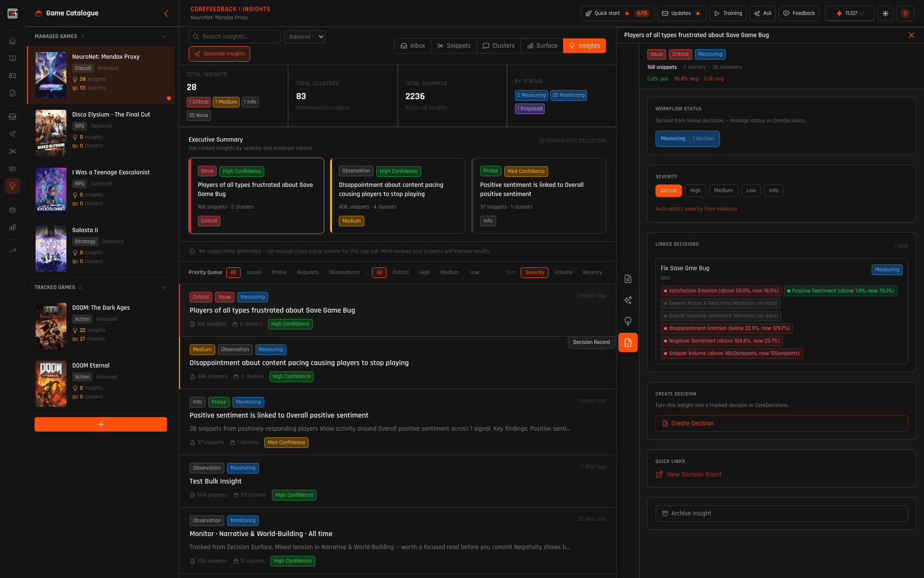The image size is (924, 578).
Task: Toggle the light/dark theme sun icon
Action: point(885,13)
